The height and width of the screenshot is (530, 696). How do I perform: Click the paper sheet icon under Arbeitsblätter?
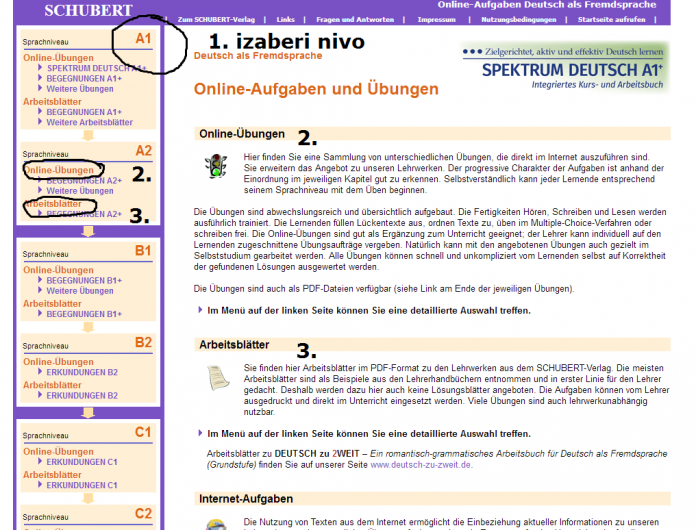coord(216,377)
